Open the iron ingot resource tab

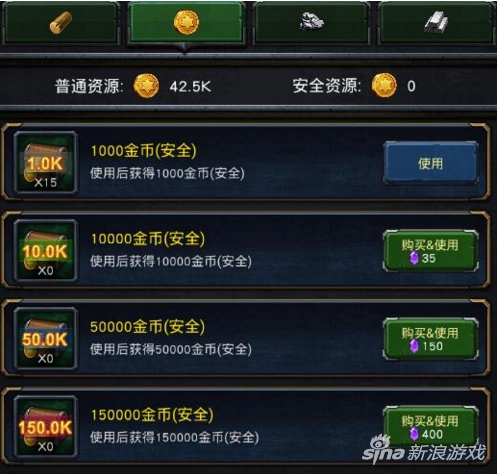point(436,23)
